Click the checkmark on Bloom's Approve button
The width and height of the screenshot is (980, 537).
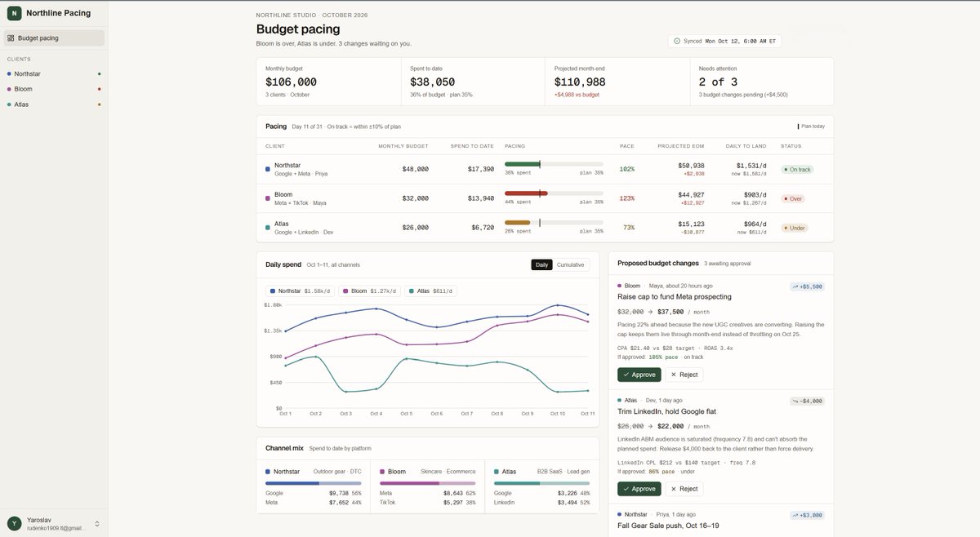click(x=626, y=375)
